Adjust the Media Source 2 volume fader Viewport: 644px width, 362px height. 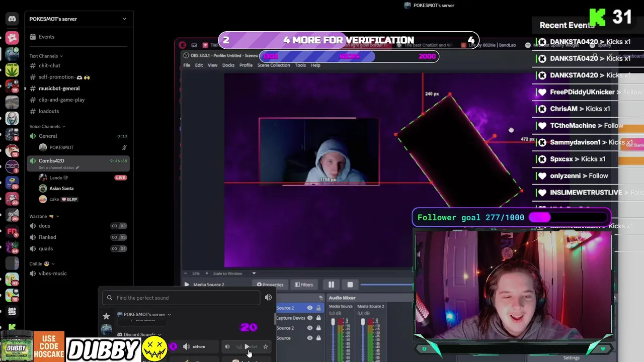click(363, 322)
